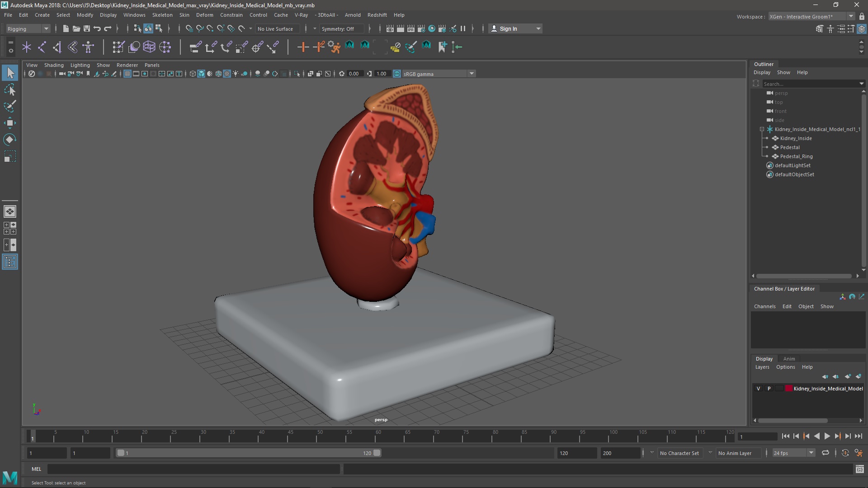Click the sRGB gamma color swatch
This screenshot has height=488, width=868.
click(x=396, y=74)
